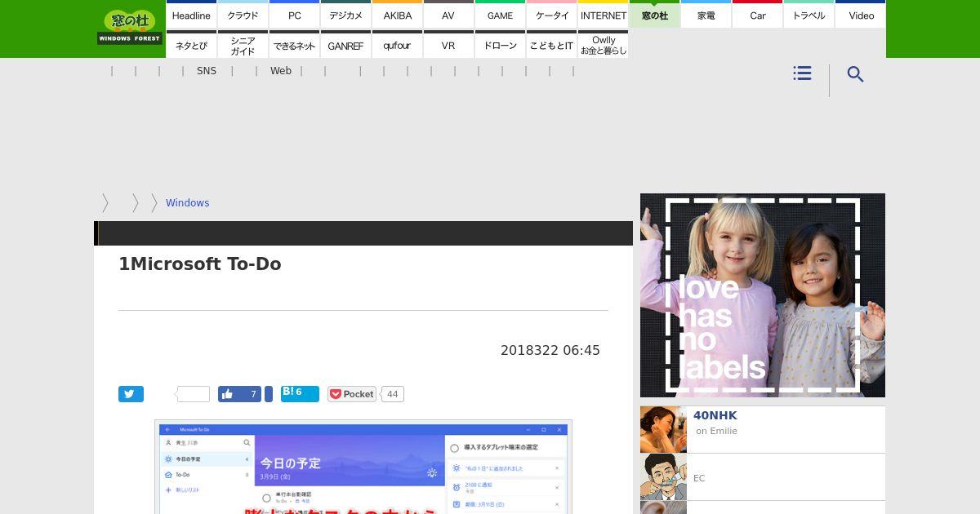
Task: Go to the 家電 site tab
Action: (x=706, y=15)
